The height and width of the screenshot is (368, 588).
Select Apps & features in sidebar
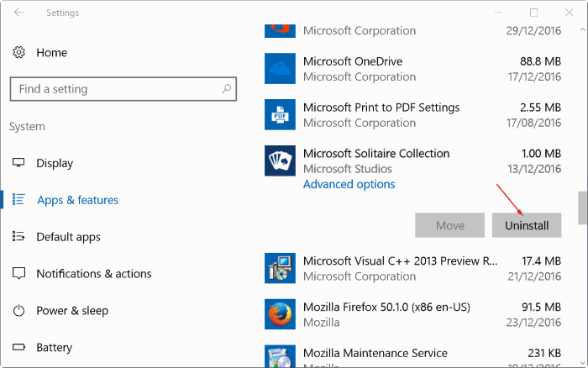(77, 200)
